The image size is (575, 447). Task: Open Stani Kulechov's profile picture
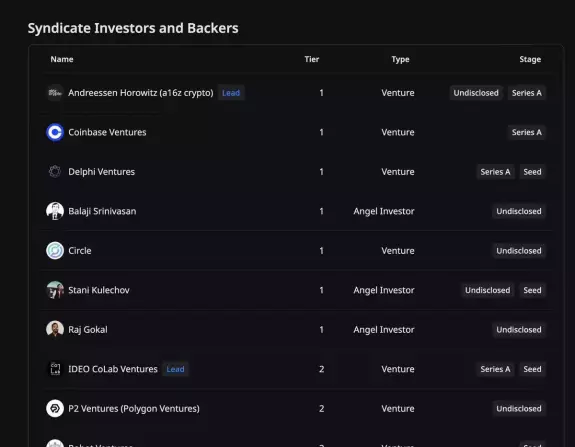click(55, 290)
